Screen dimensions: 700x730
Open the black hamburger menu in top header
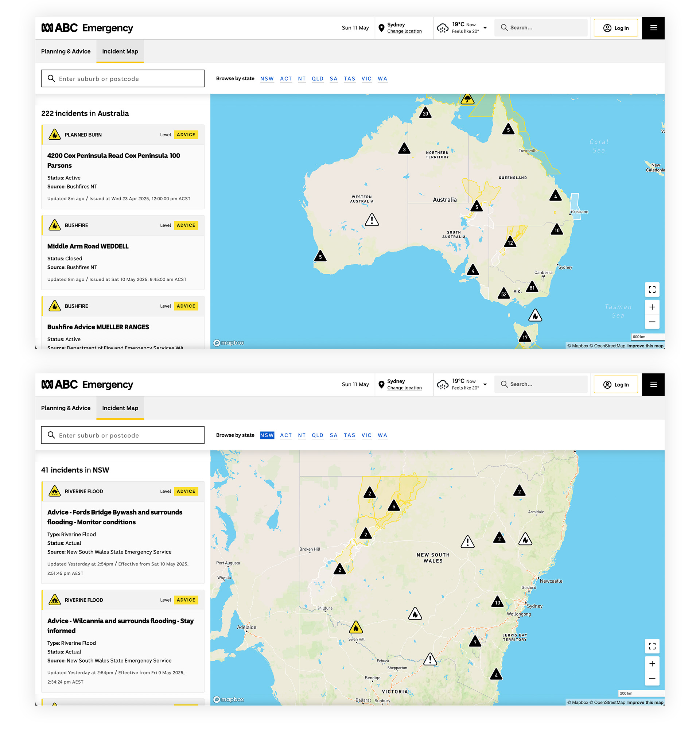point(653,28)
